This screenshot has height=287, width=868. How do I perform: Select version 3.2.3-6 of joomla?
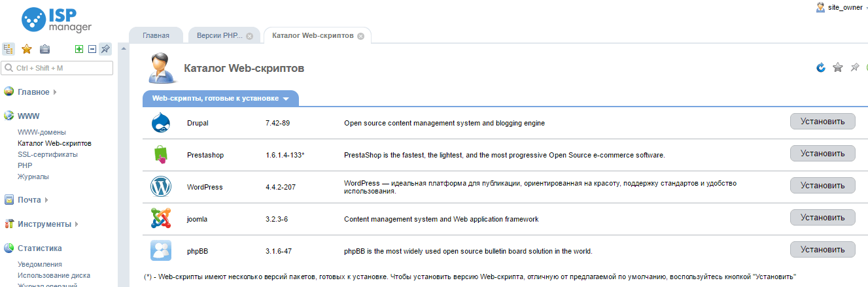pyautogui.click(x=277, y=219)
